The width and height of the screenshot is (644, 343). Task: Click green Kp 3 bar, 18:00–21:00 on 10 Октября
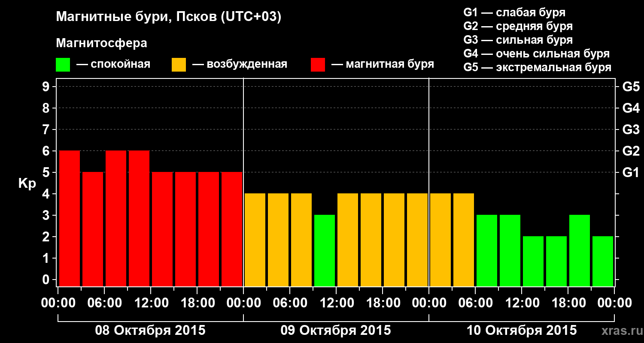tap(580, 251)
